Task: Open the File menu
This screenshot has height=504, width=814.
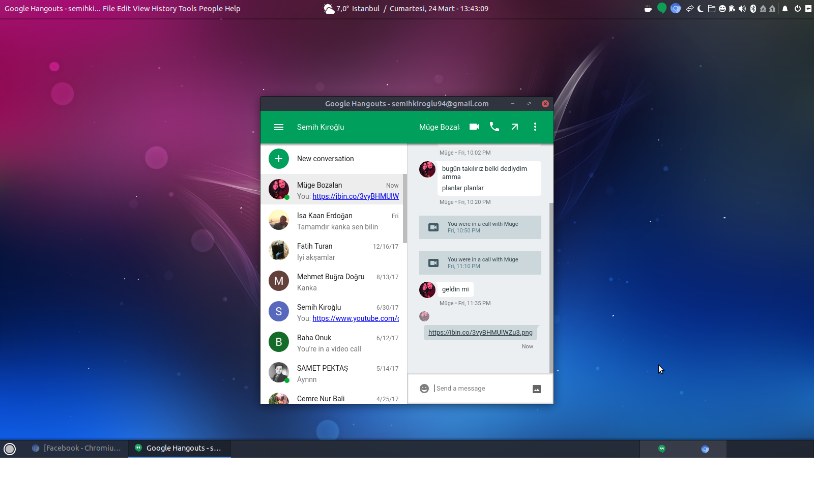Action: pyautogui.click(x=108, y=9)
